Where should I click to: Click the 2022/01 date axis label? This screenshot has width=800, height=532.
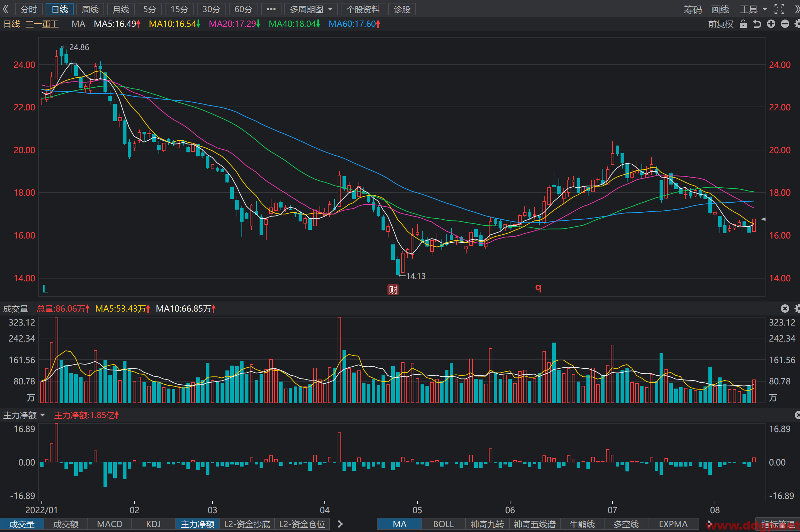[x=41, y=510]
